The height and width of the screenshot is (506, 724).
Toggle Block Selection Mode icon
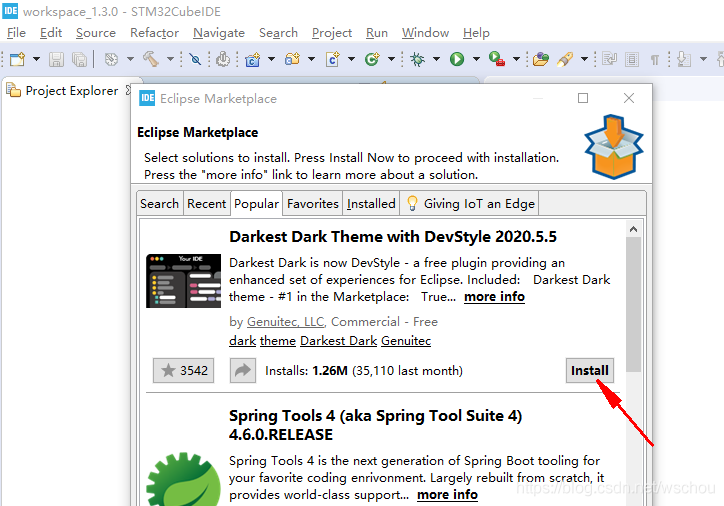[x=632, y=59]
